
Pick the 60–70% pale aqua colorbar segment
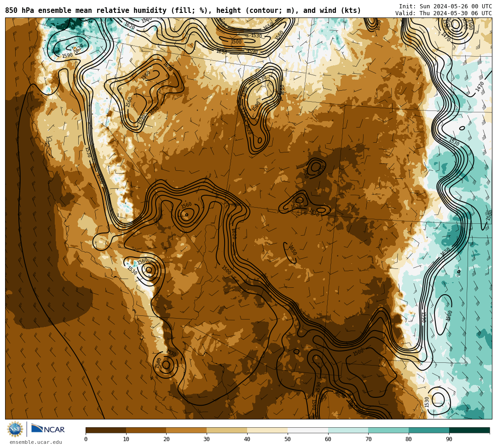348,430
